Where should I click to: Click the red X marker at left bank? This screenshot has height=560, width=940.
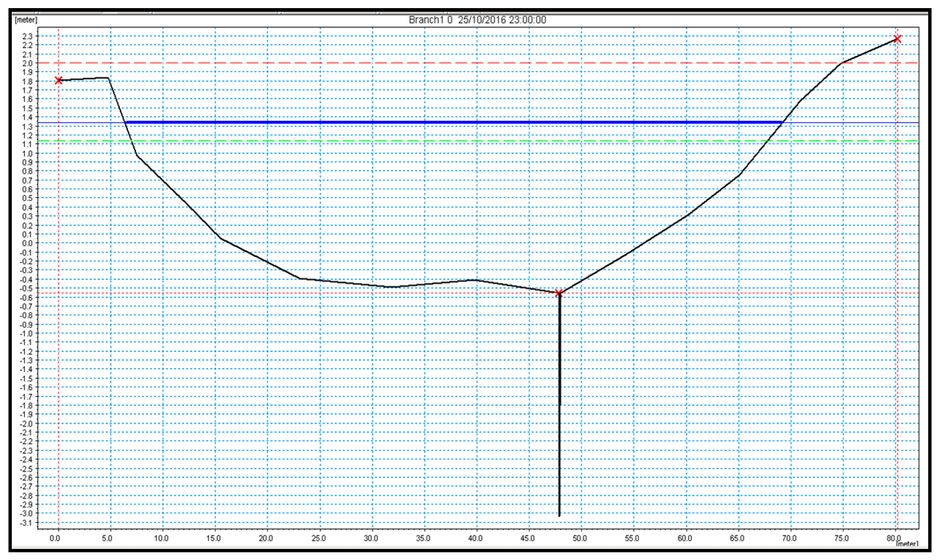click(59, 80)
